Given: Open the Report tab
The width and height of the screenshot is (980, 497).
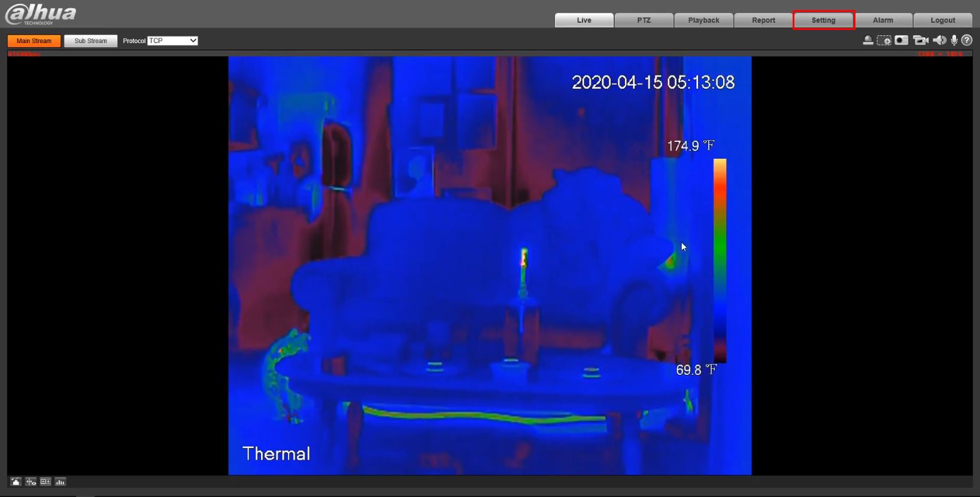Looking at the screenshot, I should [x=764, y=20].
